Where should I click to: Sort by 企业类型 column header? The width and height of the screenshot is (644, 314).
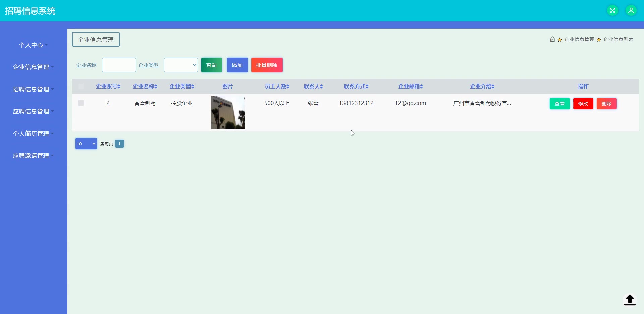[x=182, y=86]
